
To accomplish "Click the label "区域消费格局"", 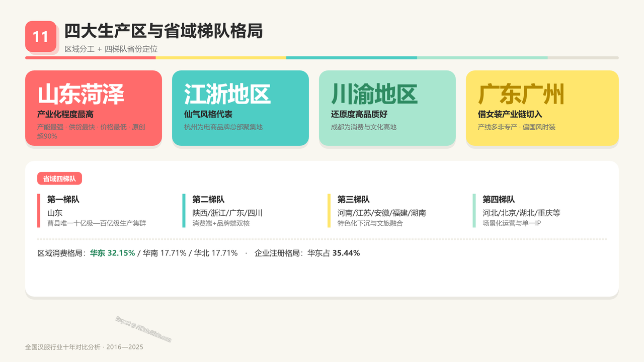I will click(x=61, y=253).
